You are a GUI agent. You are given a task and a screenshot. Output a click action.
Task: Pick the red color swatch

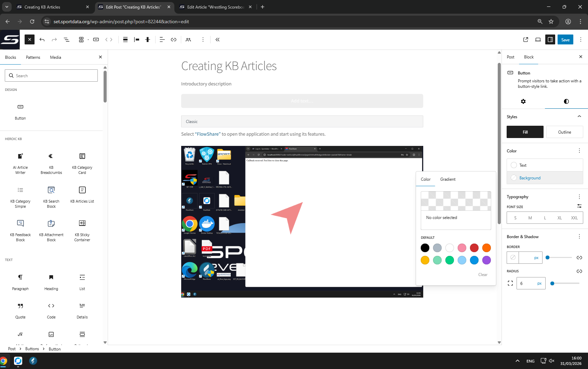click(474, 248)
